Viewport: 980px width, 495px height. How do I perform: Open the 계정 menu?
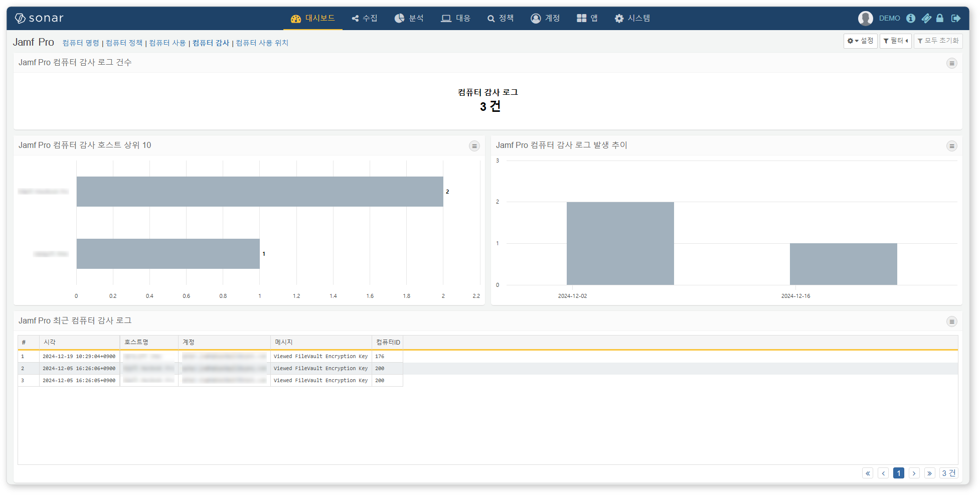545,18
